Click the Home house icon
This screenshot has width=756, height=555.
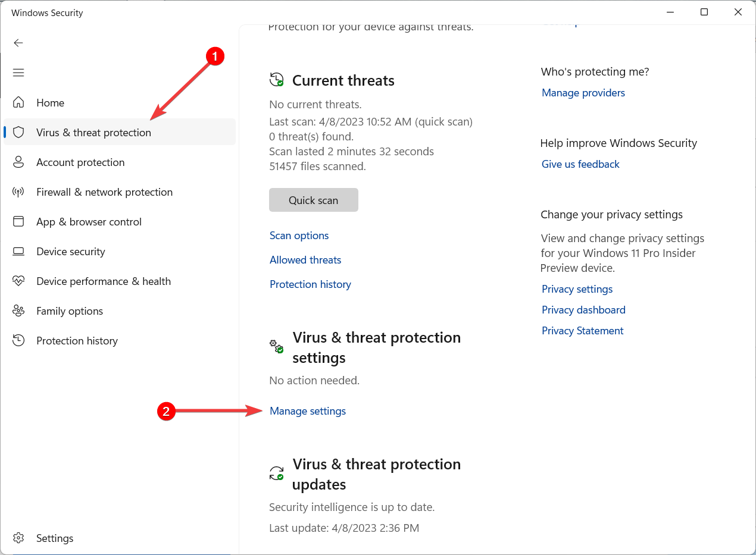18,102
